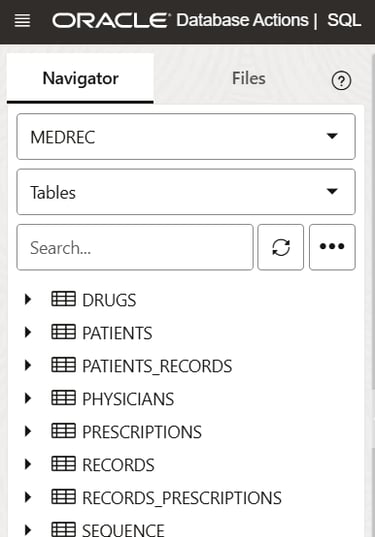The image size is (375, 537).
Task: Click the SQL page title link
Action: (344, 20)
